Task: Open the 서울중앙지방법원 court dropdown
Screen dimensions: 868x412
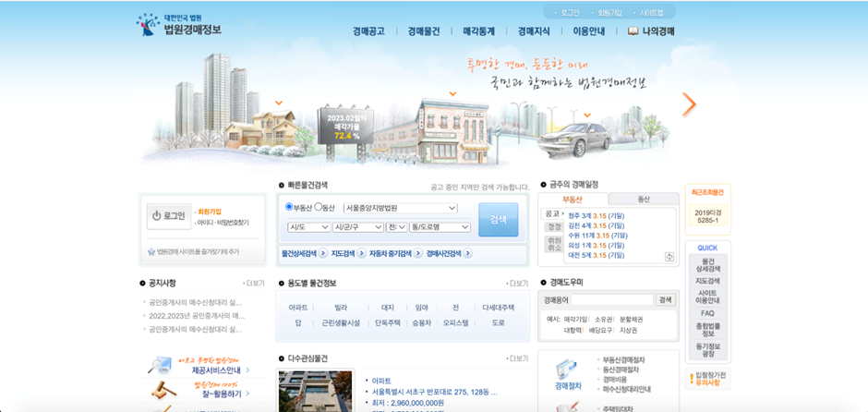Action: pyautogui.click(x=400, y=208)
